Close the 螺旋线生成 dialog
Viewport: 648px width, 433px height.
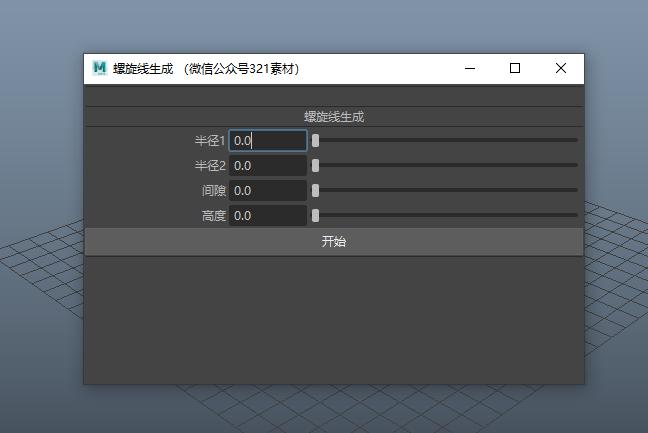[561, 68]
